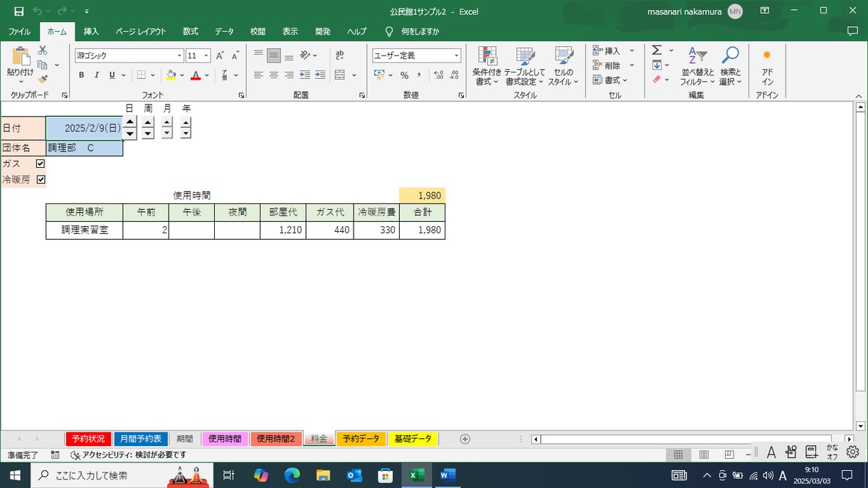Image resolution: width=868 pixels, height=488 pixels.
Task: Toggle the ガス checkbox
Action: (41, 164)
